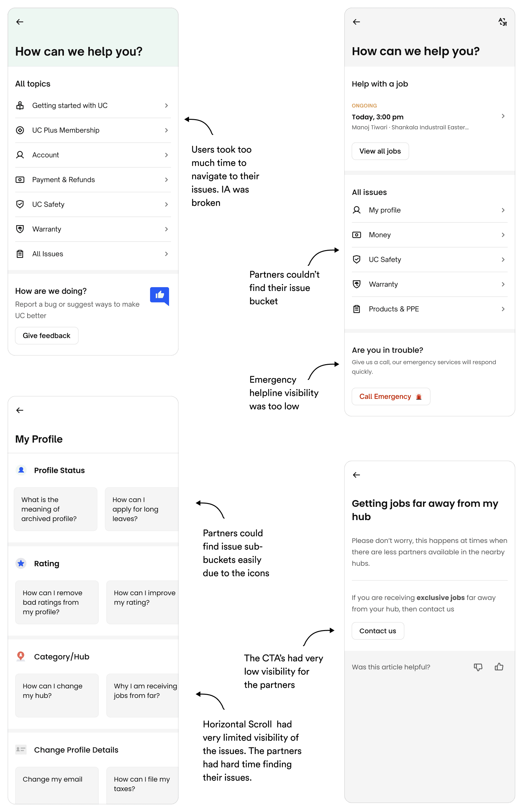The height and width of the screenshot is (812, 523).
Task: Open Payment & Refunds chevron
Action: [167, 179]
